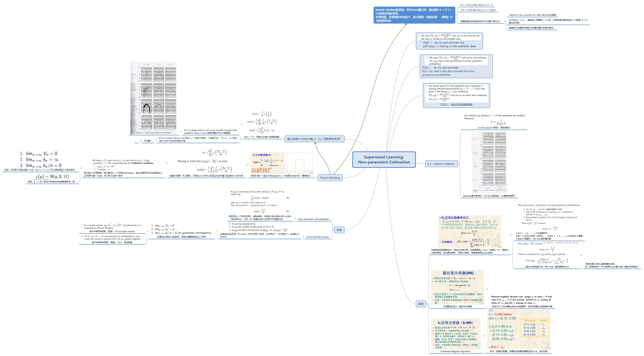The width and height of the screenshot is (644, 356).
Task: Collapse toggle beside the 立方体窗函数 image
Action: tap(247, 165)
